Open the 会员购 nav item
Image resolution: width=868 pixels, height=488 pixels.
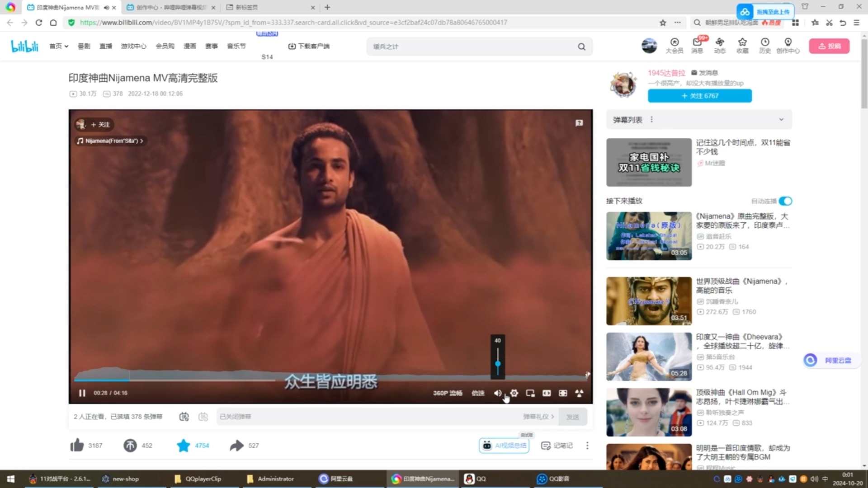point(165,46)
